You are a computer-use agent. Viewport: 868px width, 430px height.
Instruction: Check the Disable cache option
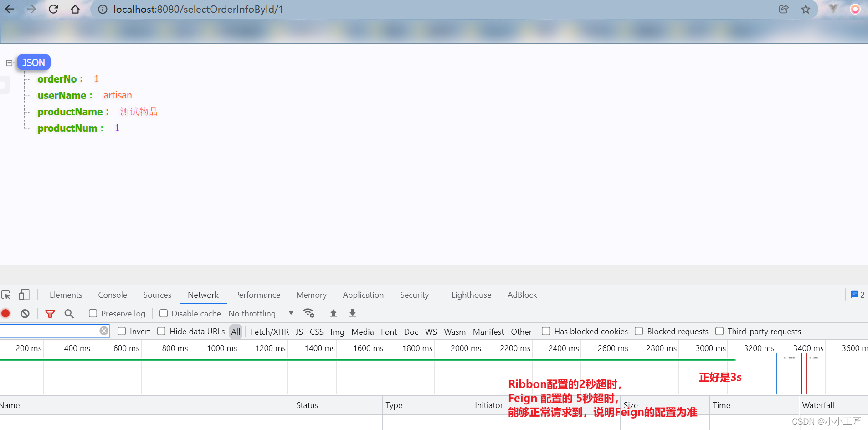[x=164, y=313]
